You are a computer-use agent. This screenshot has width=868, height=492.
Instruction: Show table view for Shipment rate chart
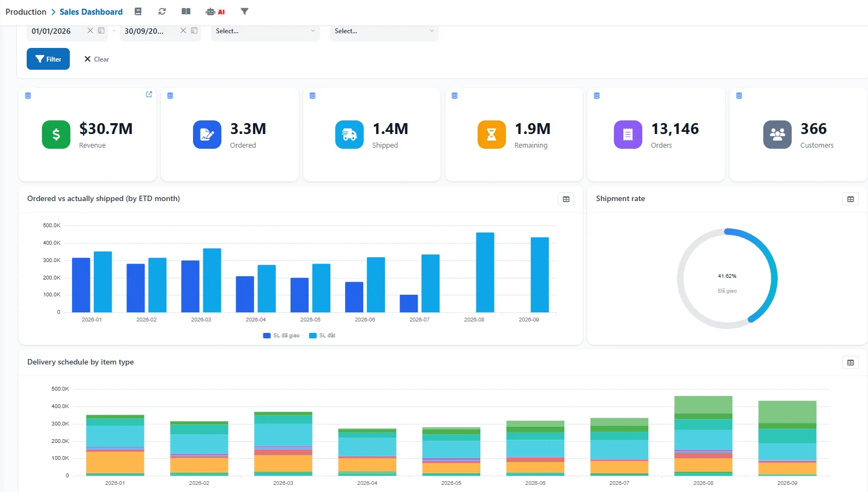pyautogui.click(x=851, y=199)
